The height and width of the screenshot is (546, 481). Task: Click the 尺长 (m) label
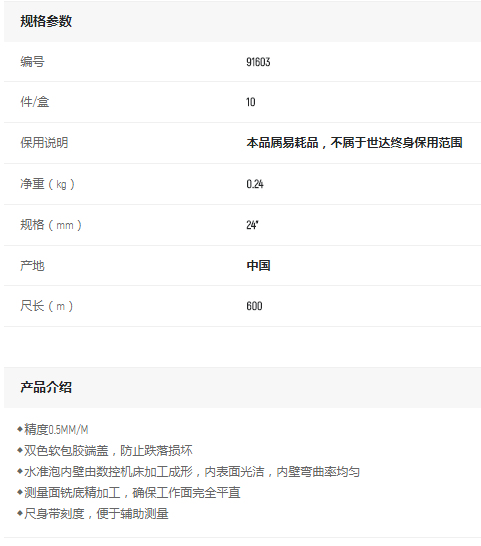(47, 306)
